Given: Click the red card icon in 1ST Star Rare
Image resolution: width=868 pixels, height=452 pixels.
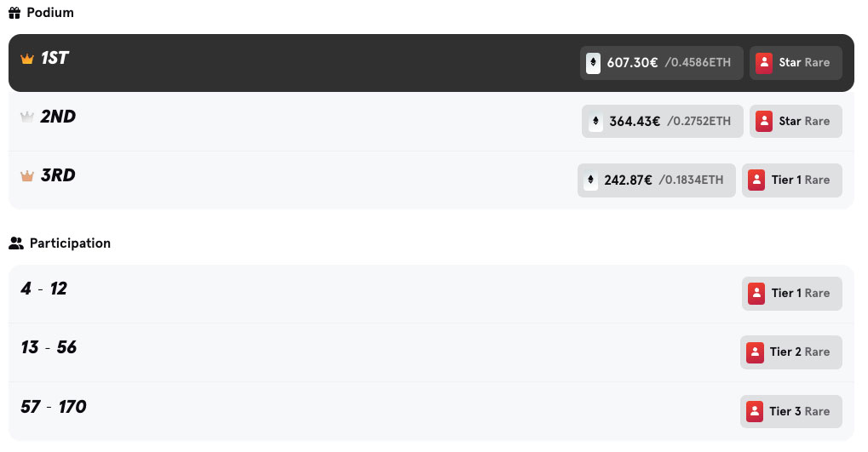Looking at the screenshot, I should 764,62.
